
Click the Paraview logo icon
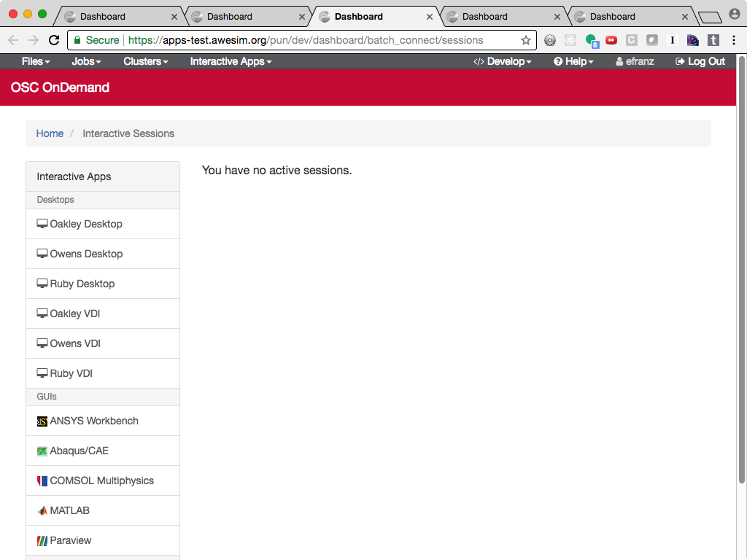point(42,540)
